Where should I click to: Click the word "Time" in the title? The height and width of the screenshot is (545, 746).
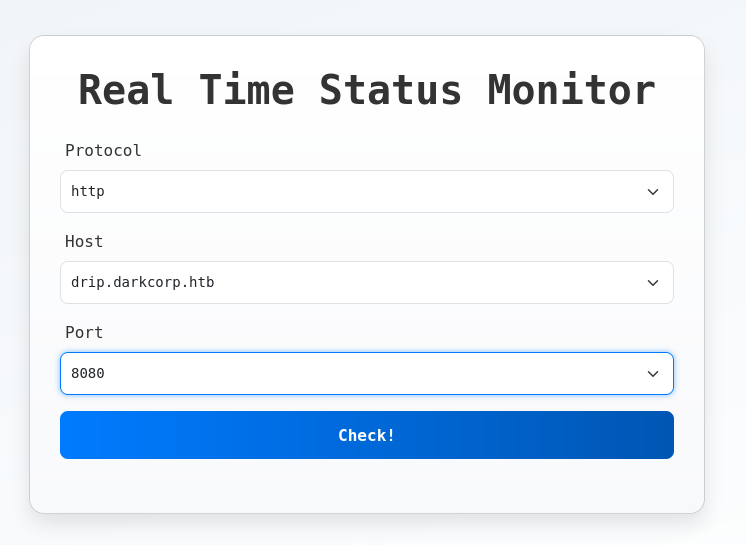coord(246,90)
